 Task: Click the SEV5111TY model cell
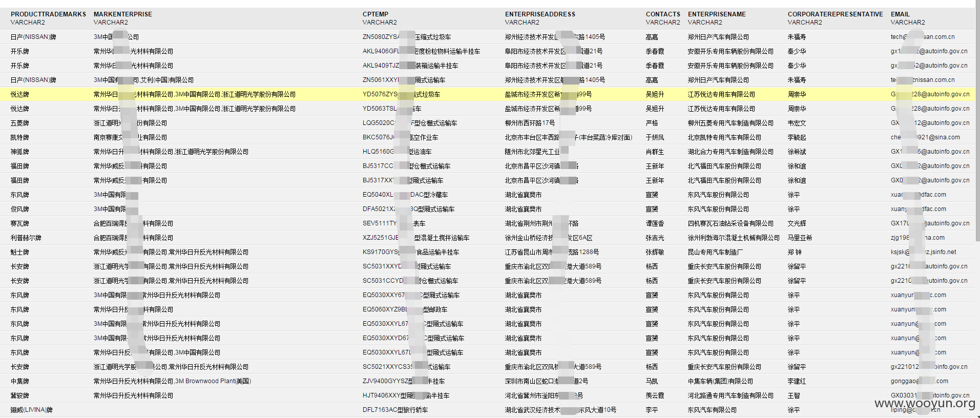(x=394, y=223)
